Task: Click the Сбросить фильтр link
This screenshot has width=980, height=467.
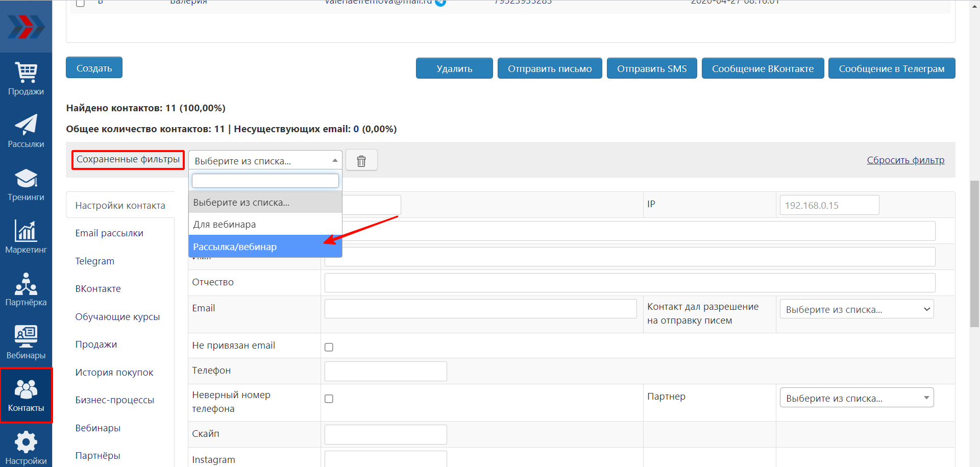Action: (x=905, y=160)
